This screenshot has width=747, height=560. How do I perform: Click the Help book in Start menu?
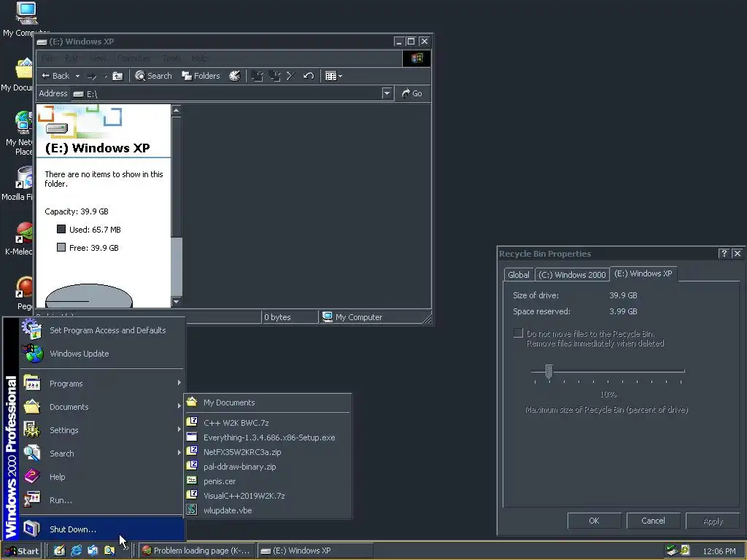[32, 476]
